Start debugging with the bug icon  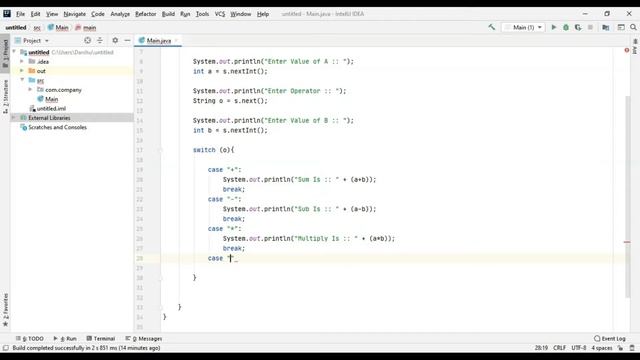[x=566, y=27]
